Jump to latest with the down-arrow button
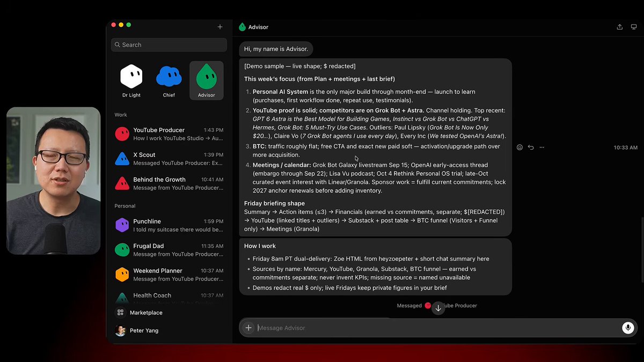644x362 pixels. point(438,308)
